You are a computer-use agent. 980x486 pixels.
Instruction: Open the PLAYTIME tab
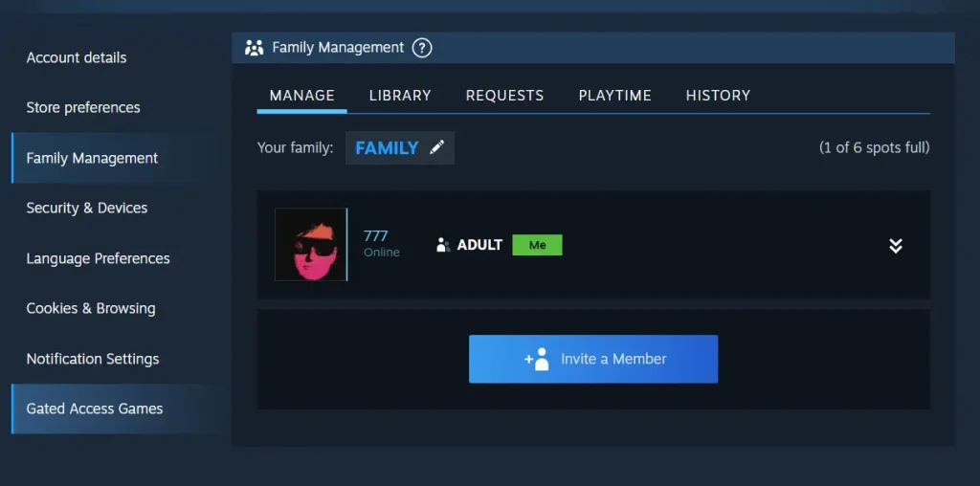pos(615,96)
